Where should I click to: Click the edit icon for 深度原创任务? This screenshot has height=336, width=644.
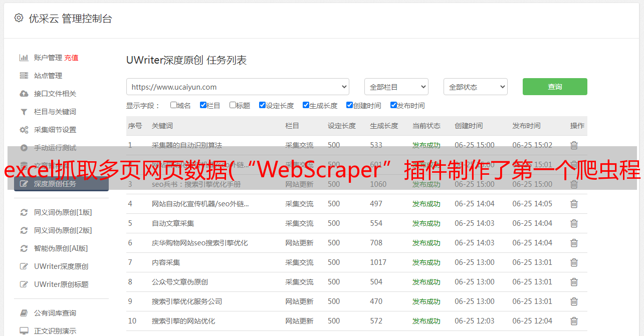(x=24, y=184)
